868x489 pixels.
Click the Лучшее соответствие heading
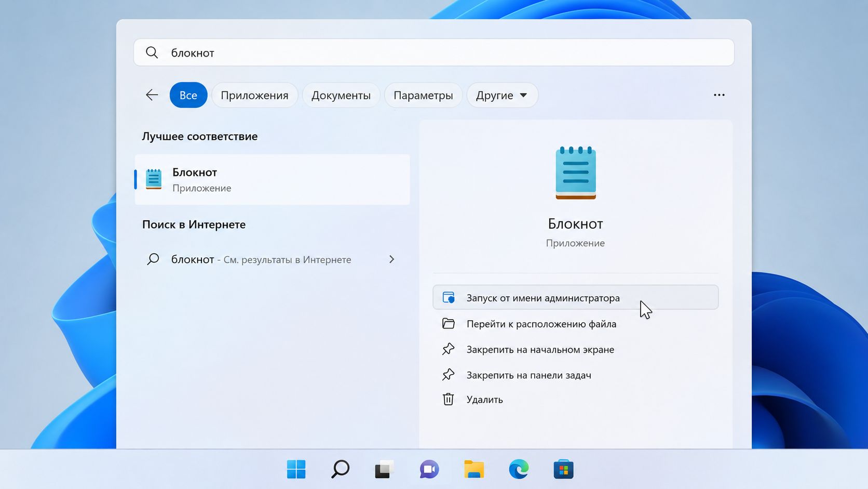tap(200, 136)
